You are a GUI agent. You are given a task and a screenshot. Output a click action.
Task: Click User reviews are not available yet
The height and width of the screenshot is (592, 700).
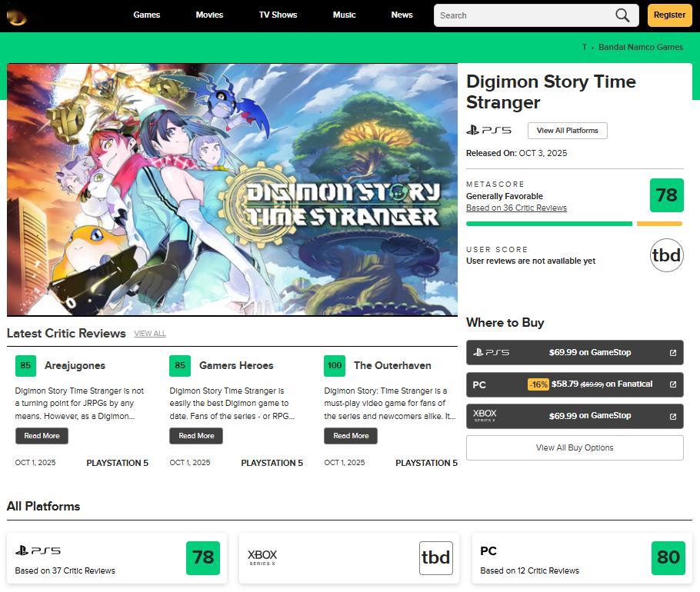(531, 261)
